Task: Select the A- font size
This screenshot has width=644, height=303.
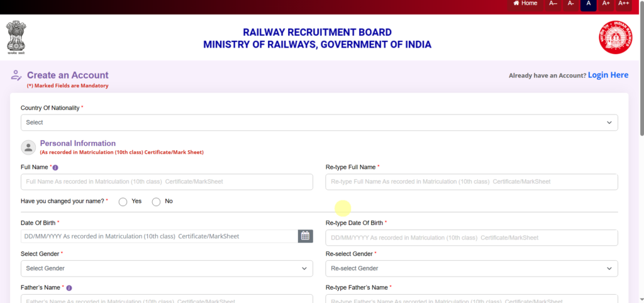Action: (571, 4)
